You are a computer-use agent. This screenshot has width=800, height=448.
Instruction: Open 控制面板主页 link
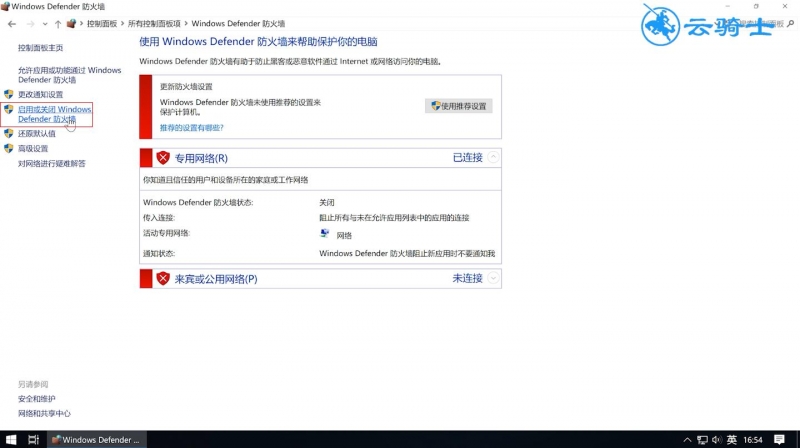tap(40, 47)
